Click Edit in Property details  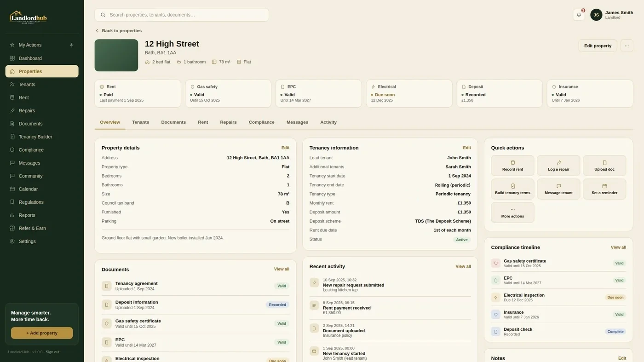click(285, 148)
